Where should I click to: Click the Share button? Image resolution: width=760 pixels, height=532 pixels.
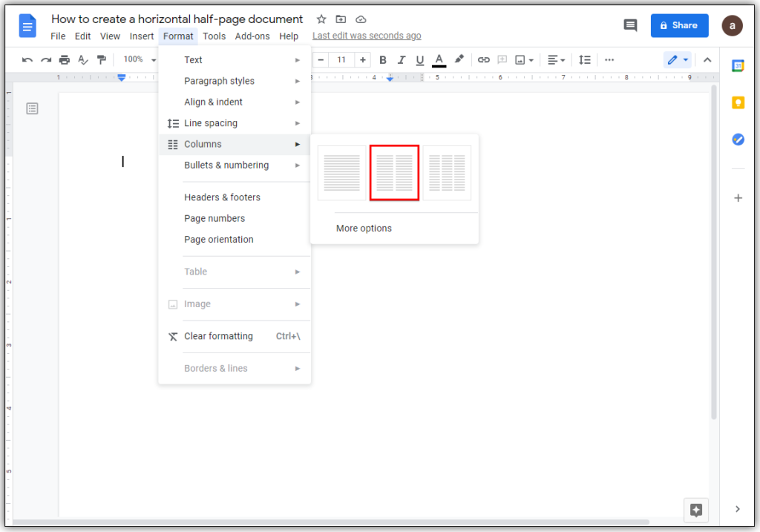tap(679, 25)
